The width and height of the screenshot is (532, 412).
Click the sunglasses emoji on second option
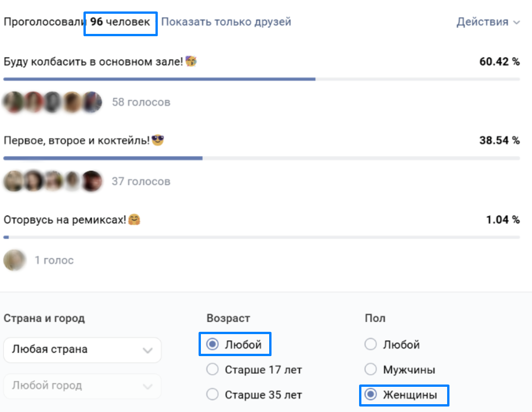tap(158, 140)
